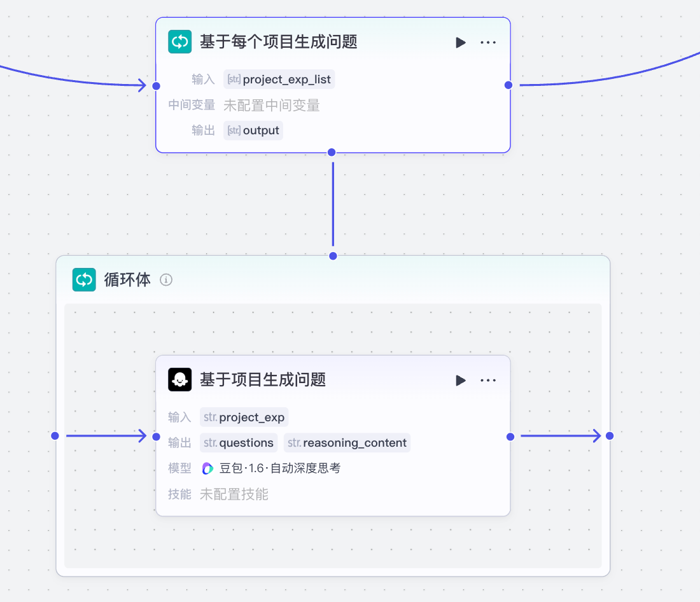Click the info icon next to 循环体
700x602 pixels.
pyautogui.click(x=166, y=280)
